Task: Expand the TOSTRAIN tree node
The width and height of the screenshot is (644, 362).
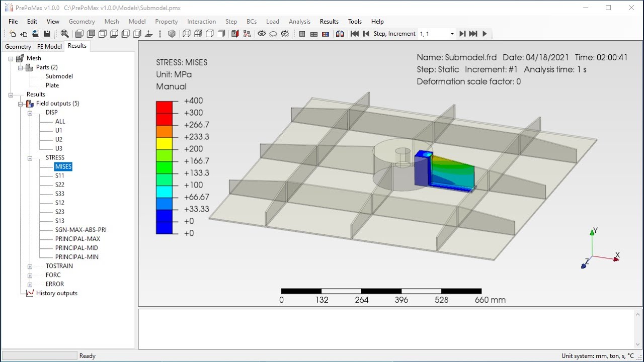Action: tap(30, 266)
